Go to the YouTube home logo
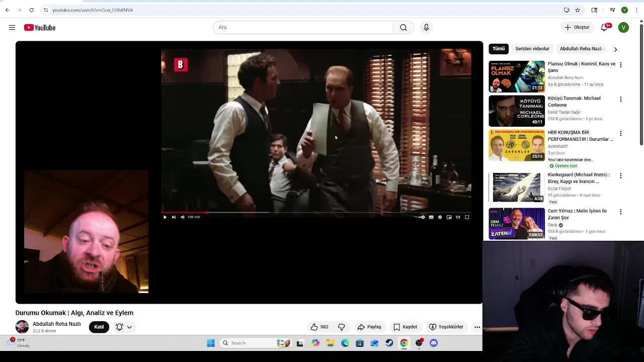 click(40, 28)
